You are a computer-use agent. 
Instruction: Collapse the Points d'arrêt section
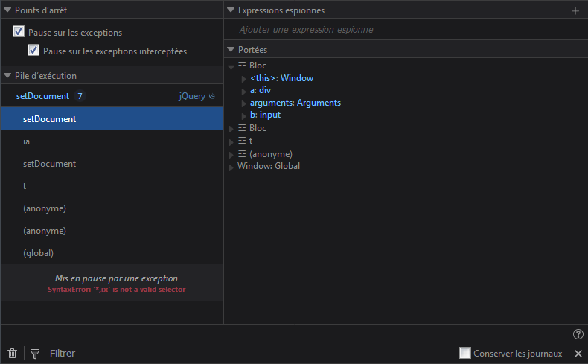coord(7,10)
